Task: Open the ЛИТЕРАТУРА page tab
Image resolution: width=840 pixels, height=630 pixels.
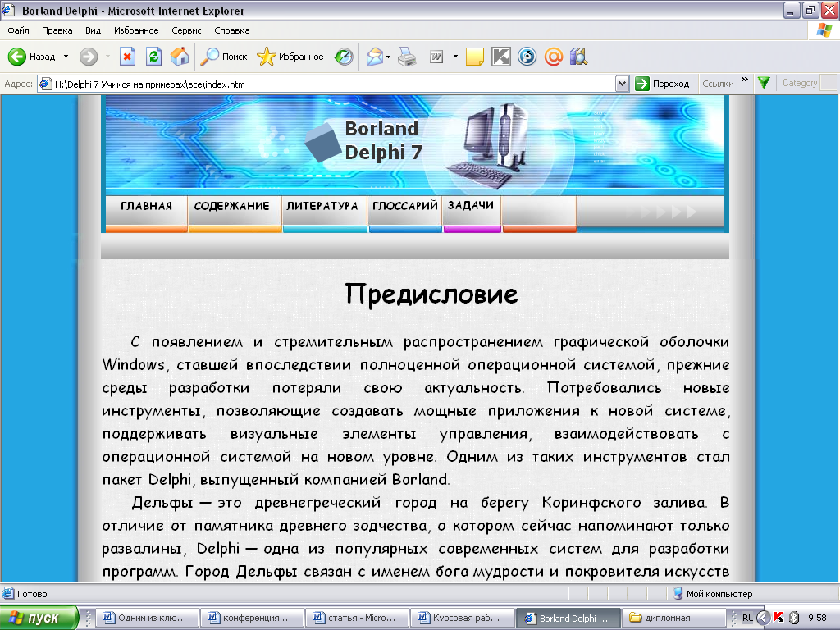Action: [x=325, y=213]
